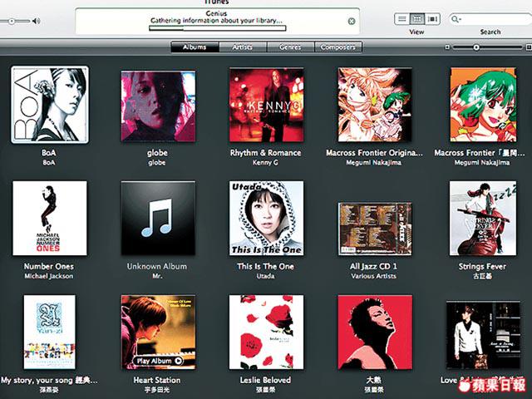The width and height of the screenshot is (532, 399).
Task: Adjust the album artwork size slider
Action: [x=476, y=47]
